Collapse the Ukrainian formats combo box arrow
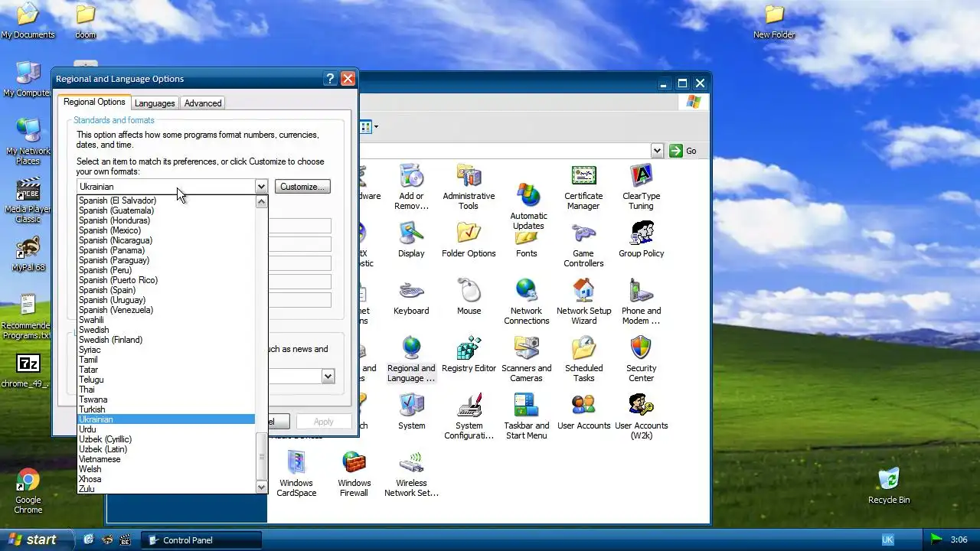980x551 pixels. tap(261, 187)
